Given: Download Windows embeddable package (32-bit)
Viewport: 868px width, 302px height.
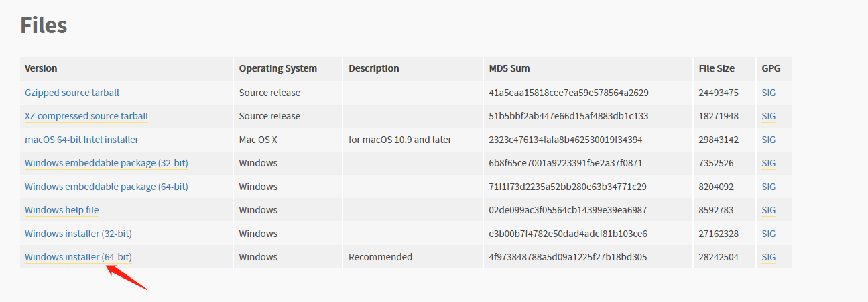Looking at the screenshot, I should click(x=106, y=163).
